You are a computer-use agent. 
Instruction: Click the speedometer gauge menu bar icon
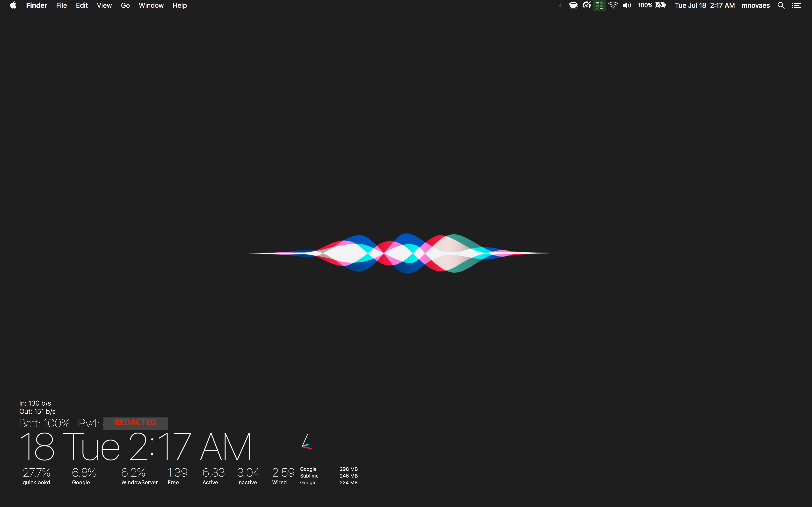tap(587, 5)
